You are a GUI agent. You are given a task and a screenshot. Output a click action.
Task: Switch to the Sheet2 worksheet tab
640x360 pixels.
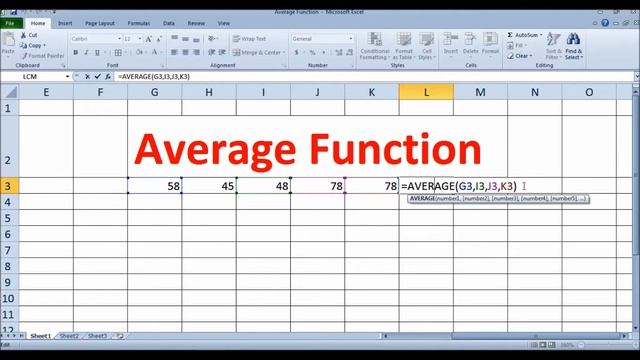(69, 336)
